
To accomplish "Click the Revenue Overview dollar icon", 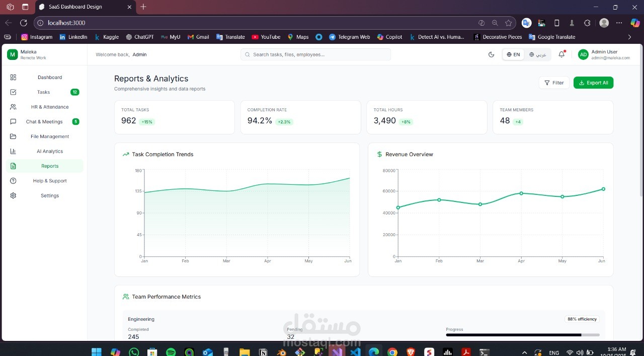I will click(x=379, y=155).
